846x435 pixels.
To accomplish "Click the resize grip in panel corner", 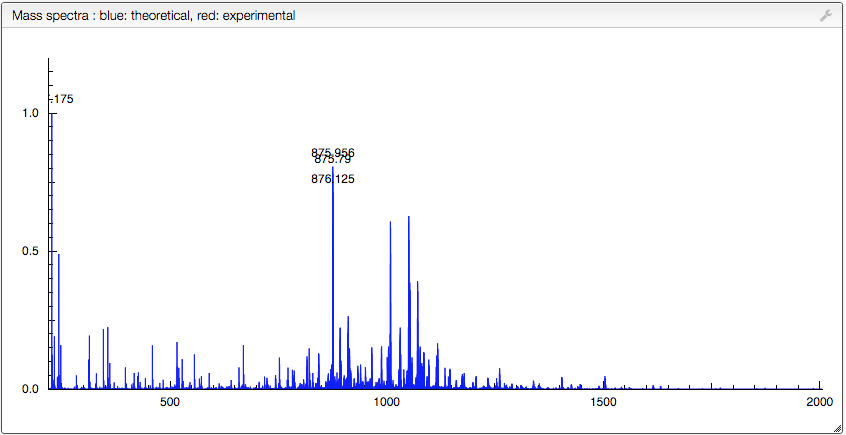I will pyautogui.click(x=837, y=427).
